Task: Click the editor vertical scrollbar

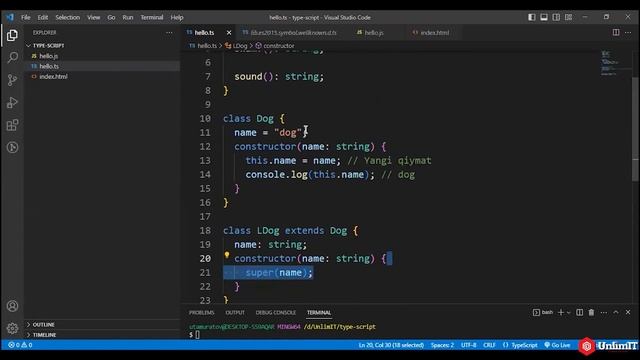Action: click(x=635, y=129)
